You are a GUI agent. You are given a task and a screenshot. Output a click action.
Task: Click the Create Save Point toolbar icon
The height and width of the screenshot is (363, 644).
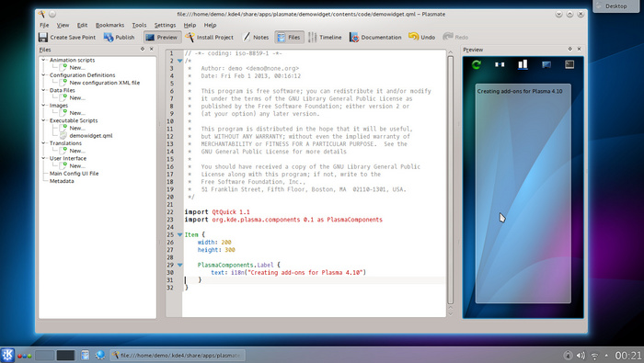(x=42, y=38)
